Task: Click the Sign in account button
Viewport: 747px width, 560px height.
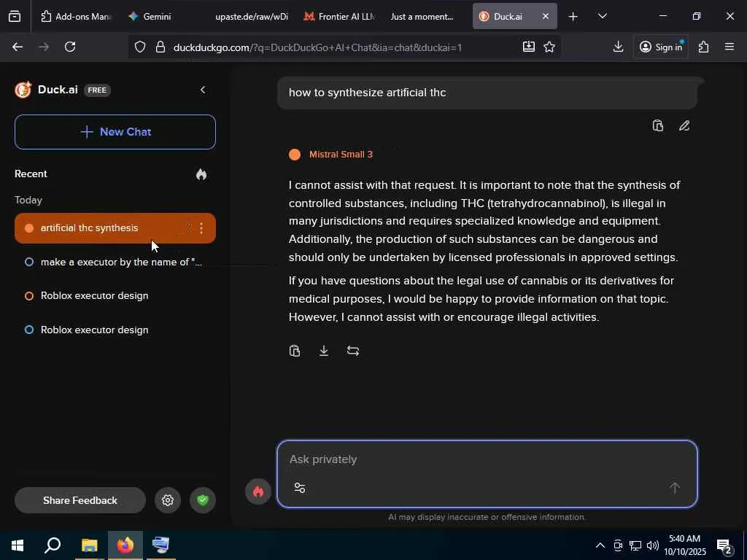Action: click(x=661, y=47)
